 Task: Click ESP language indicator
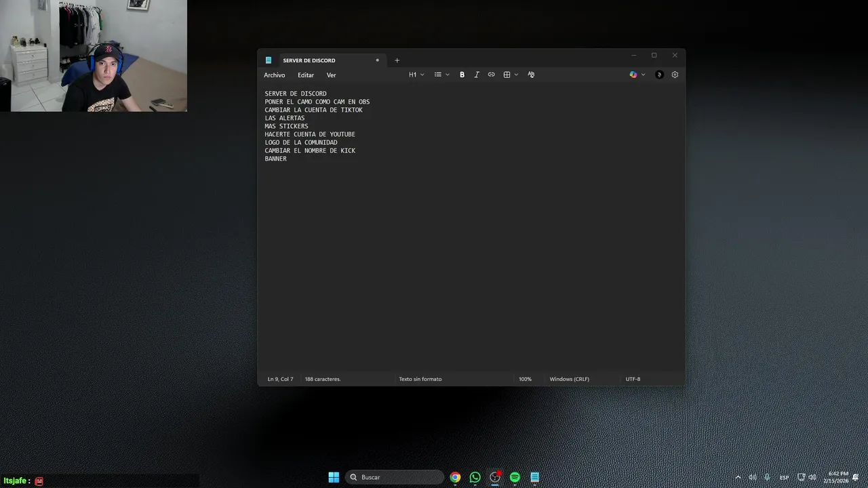click(784, 477)
